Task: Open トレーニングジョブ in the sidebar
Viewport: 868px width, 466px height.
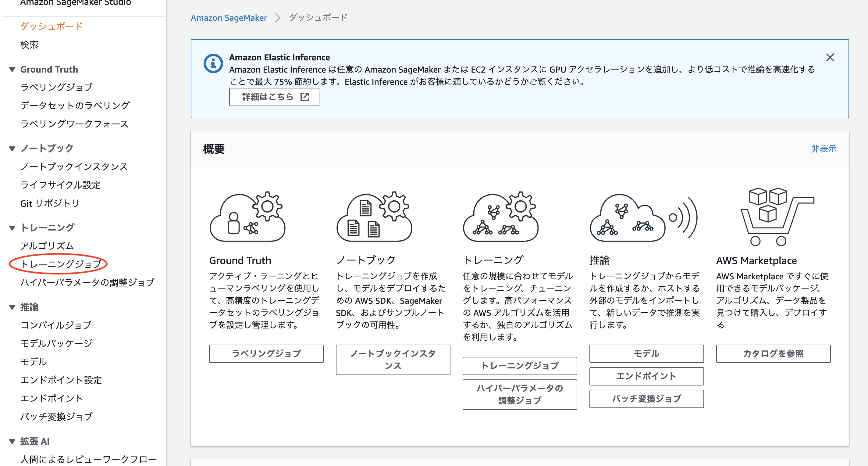Action: pyautogui.click(x=61, y=264)
